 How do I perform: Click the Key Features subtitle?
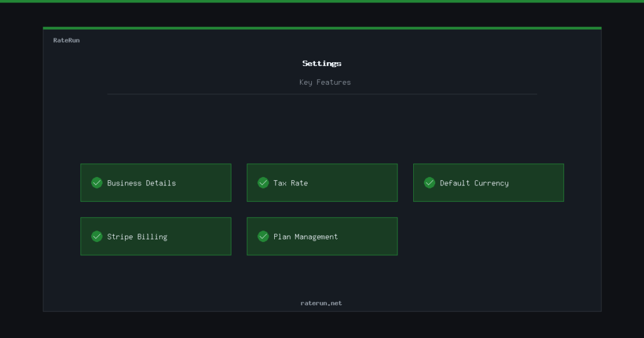325,82
